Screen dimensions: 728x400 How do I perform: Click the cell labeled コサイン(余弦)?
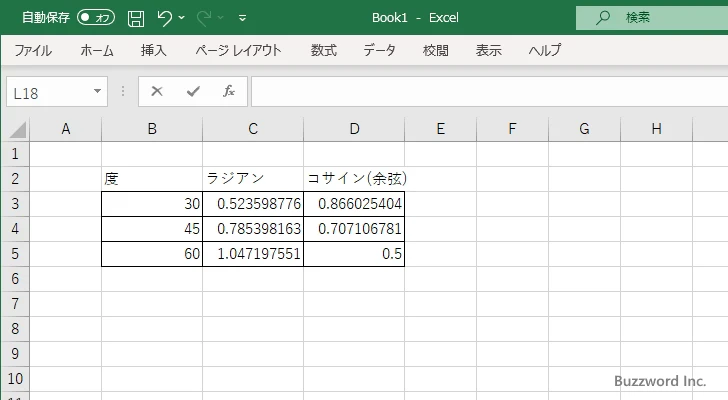point(354,179)
